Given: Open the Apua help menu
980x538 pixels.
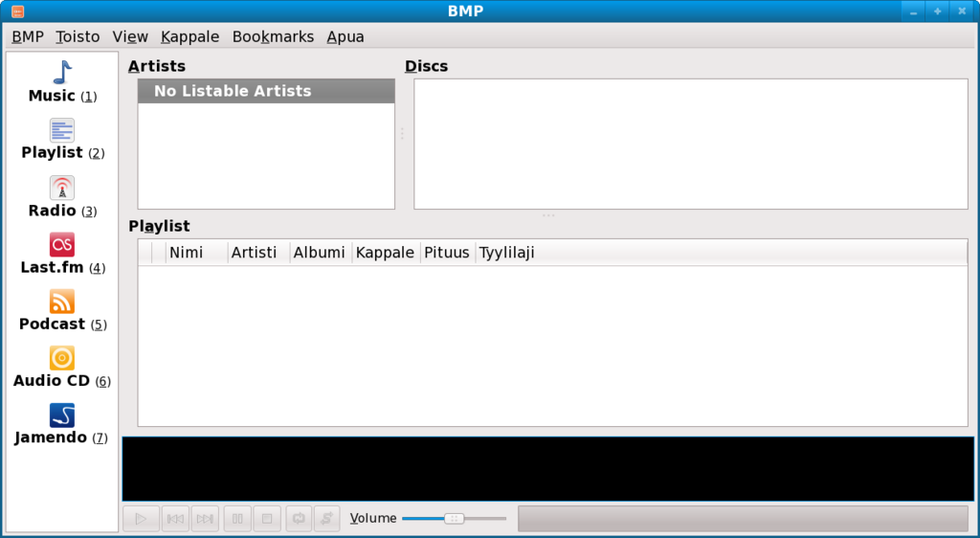Looking at the screenshot, I should tap(345, 36).
